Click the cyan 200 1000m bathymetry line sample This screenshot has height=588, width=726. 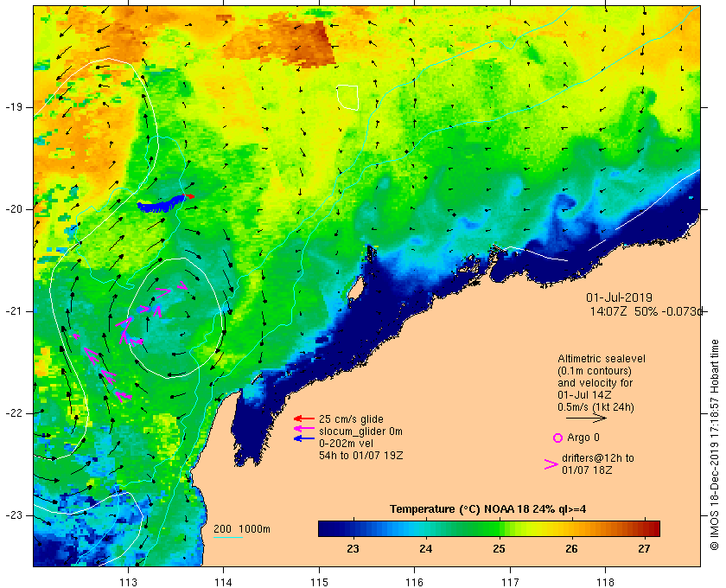tap(228, 538)
